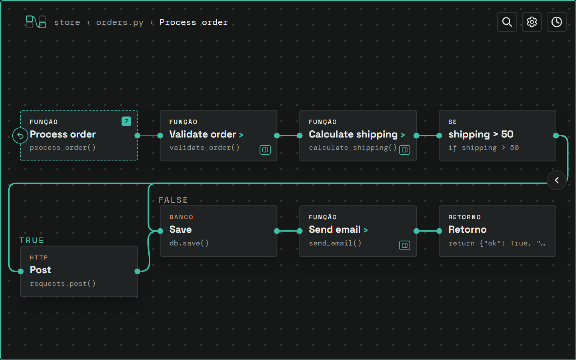Screen dimensions: 576x360
Task: Select the Save database node
Action: pos(218,231)
